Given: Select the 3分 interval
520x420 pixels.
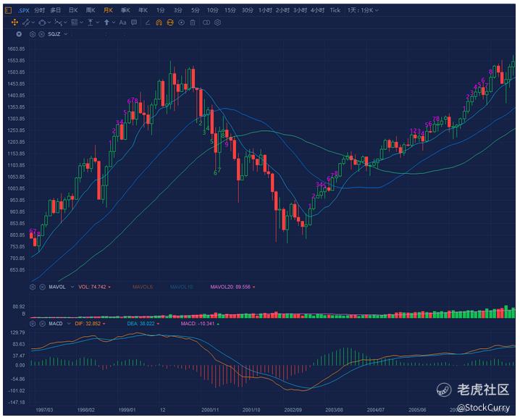Looking at the screenshot, I should [x=178, y=10].
